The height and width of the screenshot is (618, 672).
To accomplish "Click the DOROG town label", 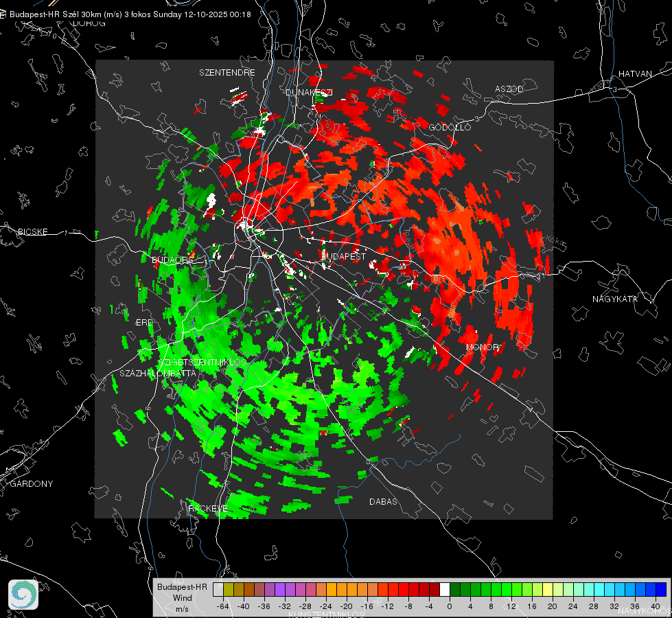I will (89, 23).
